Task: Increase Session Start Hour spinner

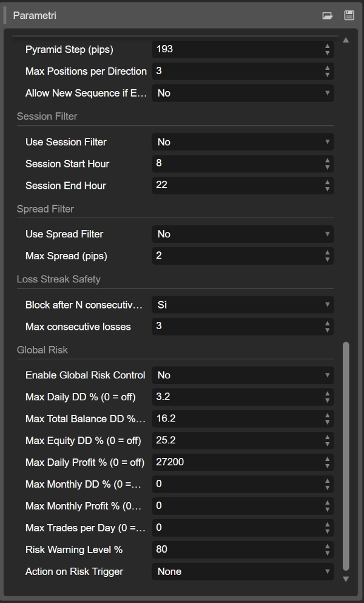Action: tap(328, 160)
